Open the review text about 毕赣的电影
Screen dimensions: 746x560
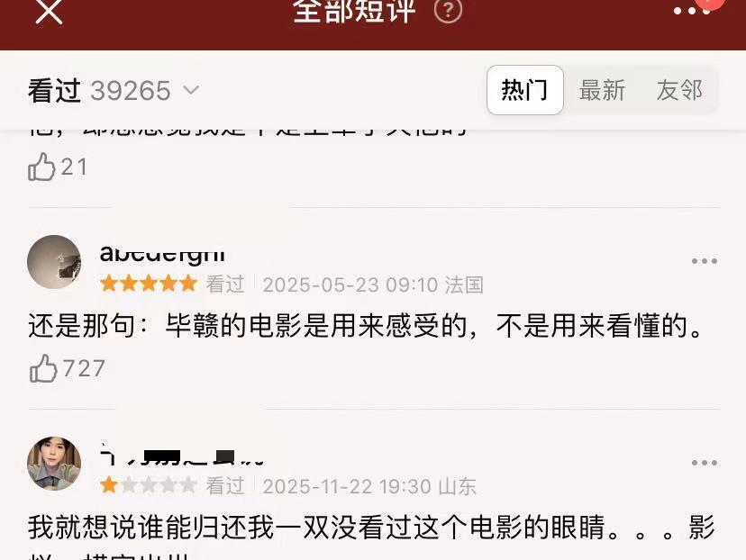(366, 326)
